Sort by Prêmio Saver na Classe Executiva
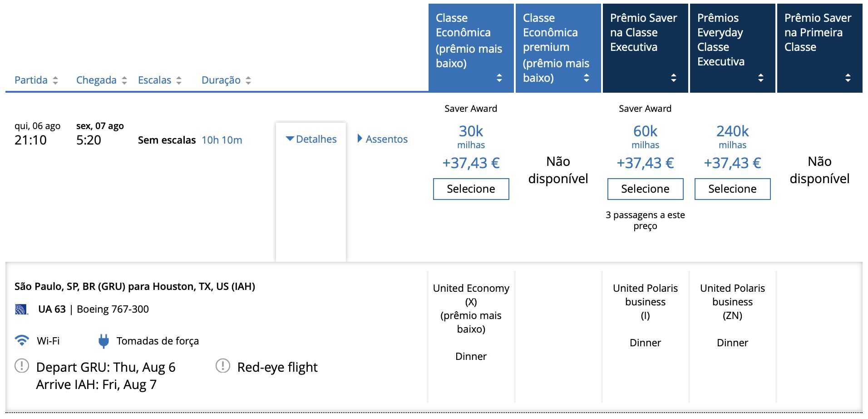Viewport: 868px width, 419px height. (674, 78)
